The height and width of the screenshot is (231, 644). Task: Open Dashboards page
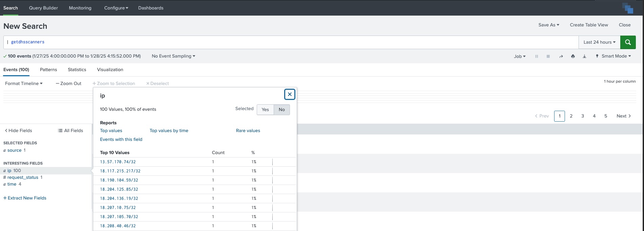pos(151,8)
